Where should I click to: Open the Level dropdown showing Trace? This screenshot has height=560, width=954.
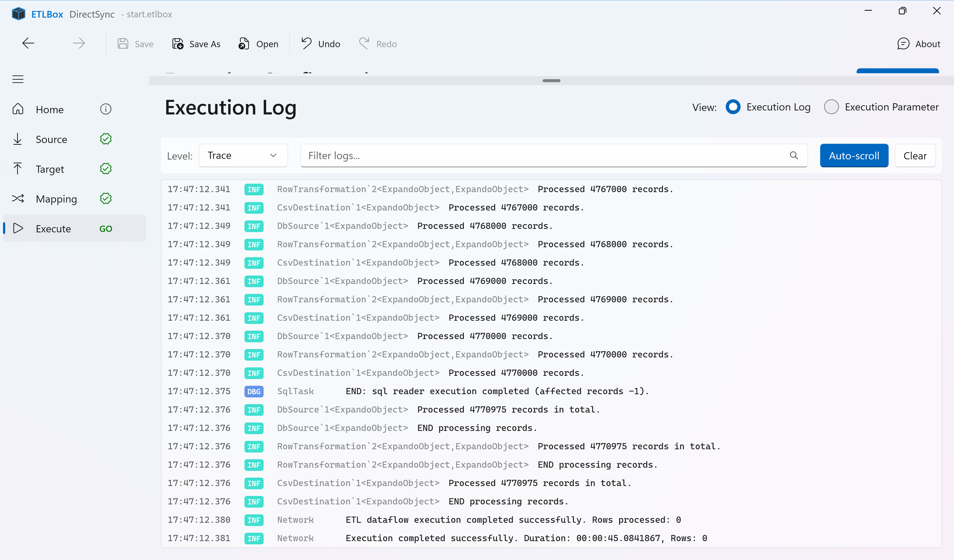[x=243, y=155]
